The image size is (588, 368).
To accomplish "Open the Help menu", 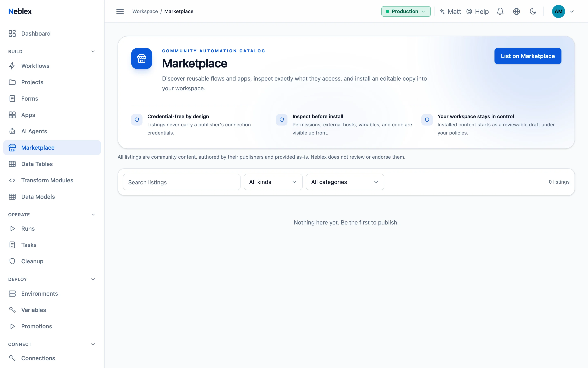I will (478, 11).
